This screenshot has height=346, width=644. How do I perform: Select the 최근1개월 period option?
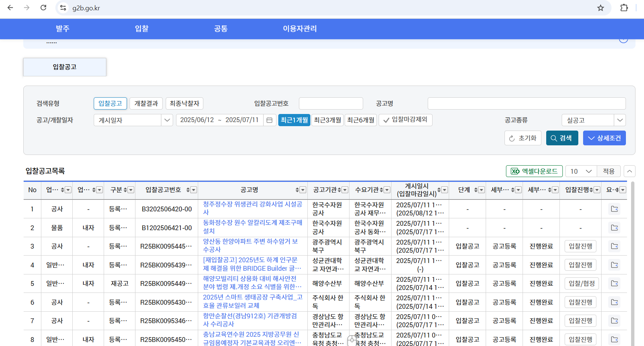[294, 120]
